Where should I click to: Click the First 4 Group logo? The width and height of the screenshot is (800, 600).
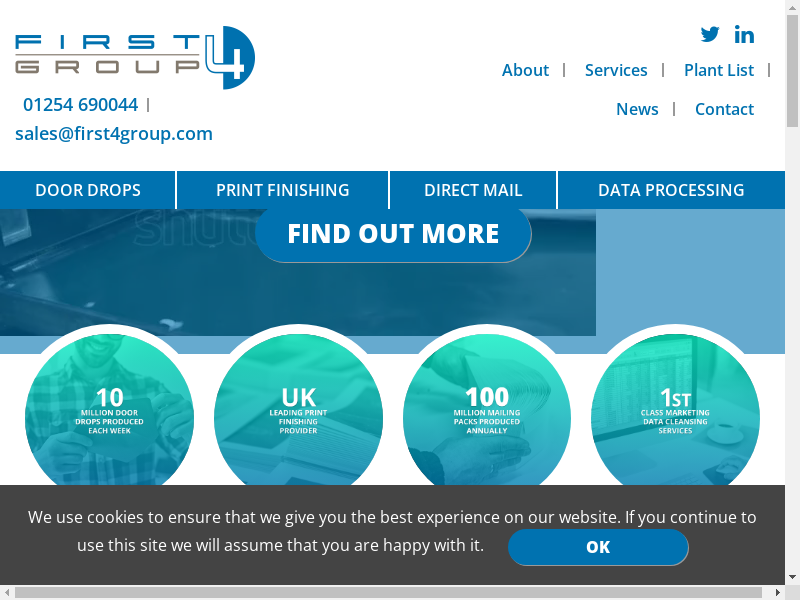pyautogui.click(x=135, y=57)
